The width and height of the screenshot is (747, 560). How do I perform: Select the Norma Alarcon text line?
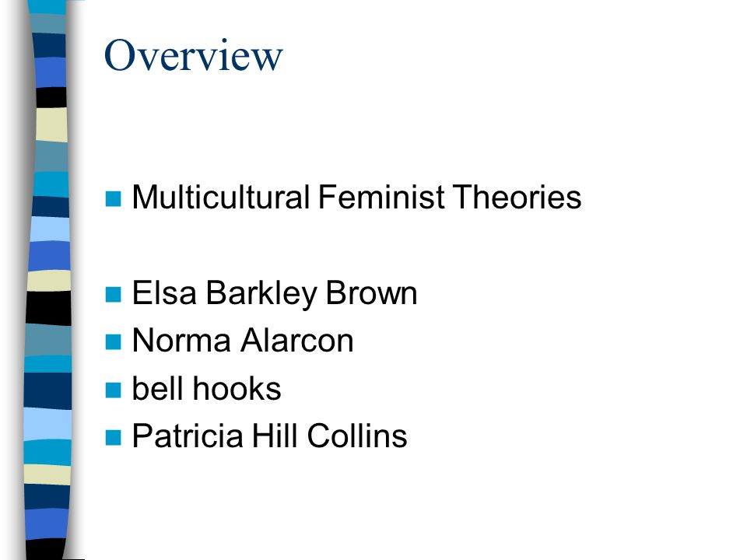click(243, 341)
